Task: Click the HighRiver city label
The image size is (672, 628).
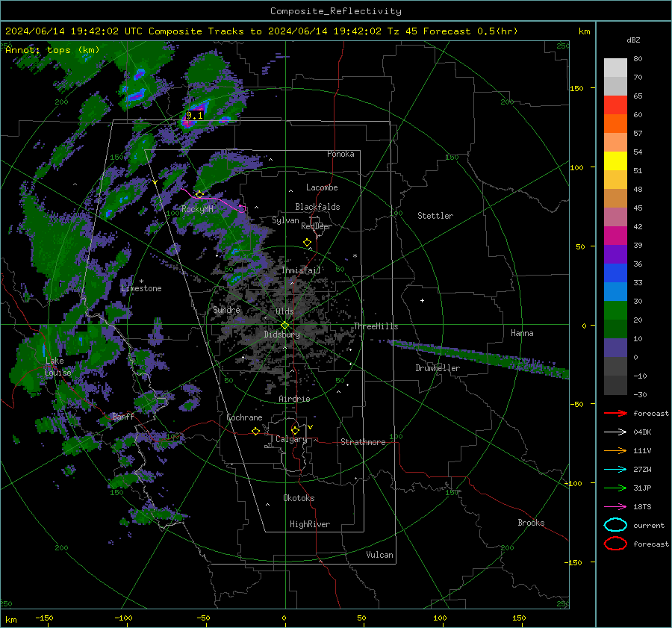Action: pyautogui.click(x=310, y=524)
